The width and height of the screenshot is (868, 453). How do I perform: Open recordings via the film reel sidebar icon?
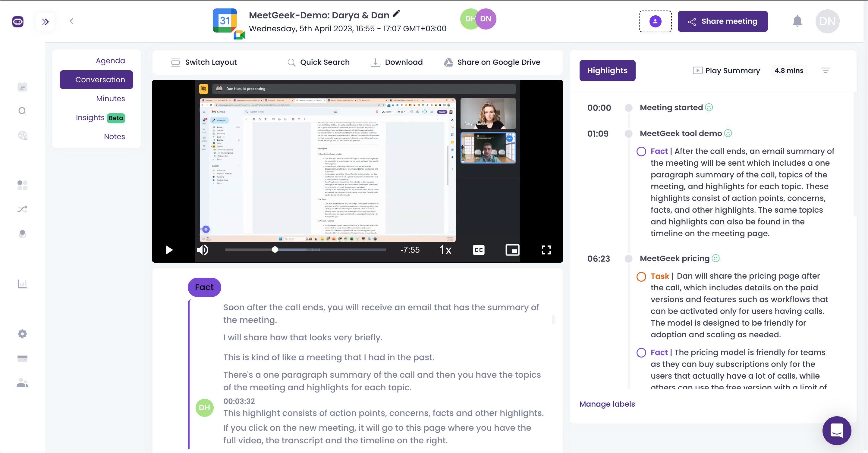tap(22, 135)
